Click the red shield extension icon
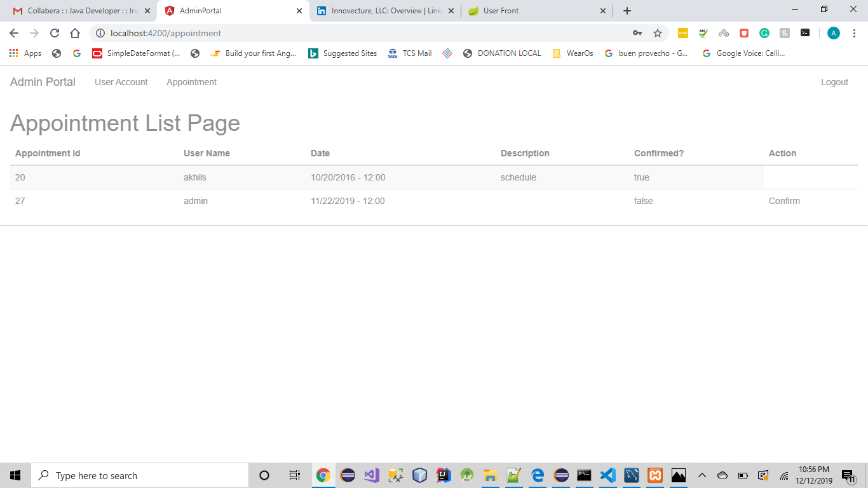This screenshot has width=868, height=488. 744,33
